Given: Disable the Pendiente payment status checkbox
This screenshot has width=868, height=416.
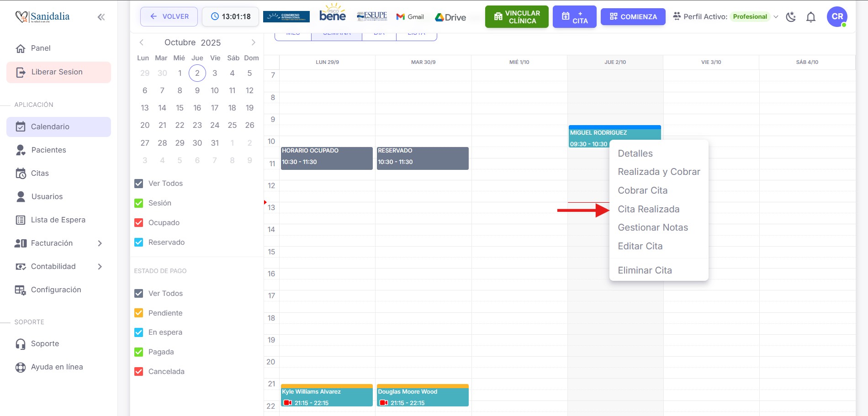Looking at the screenshot, I should pos(139,313).
